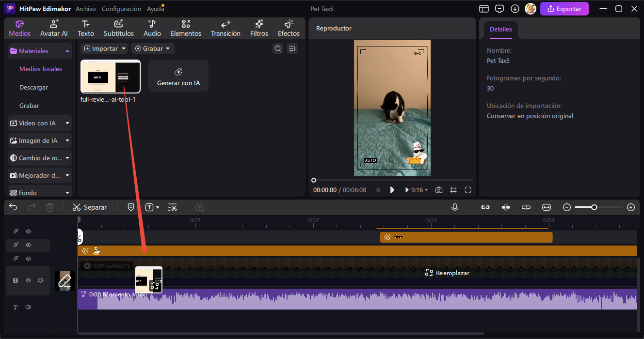The height and width of the screenshot is (339, 644).
Task: Click the microphone voice-over icon
Action: 455,207
